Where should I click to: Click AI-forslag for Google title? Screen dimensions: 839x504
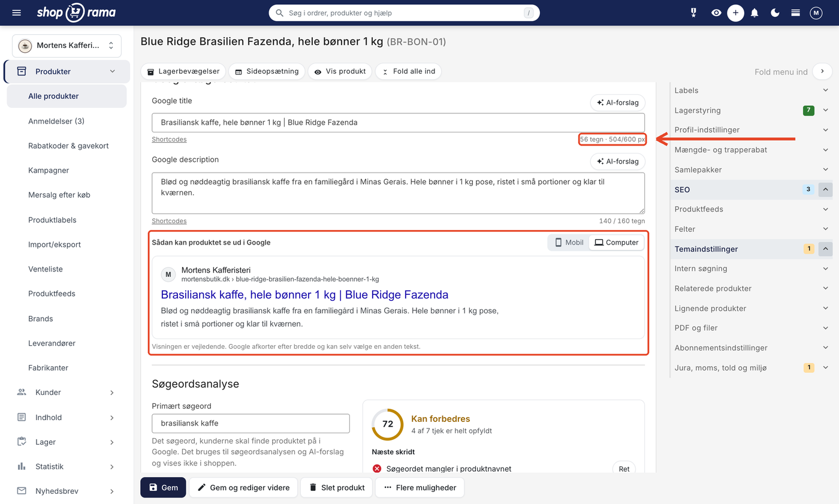click(618, 102)
